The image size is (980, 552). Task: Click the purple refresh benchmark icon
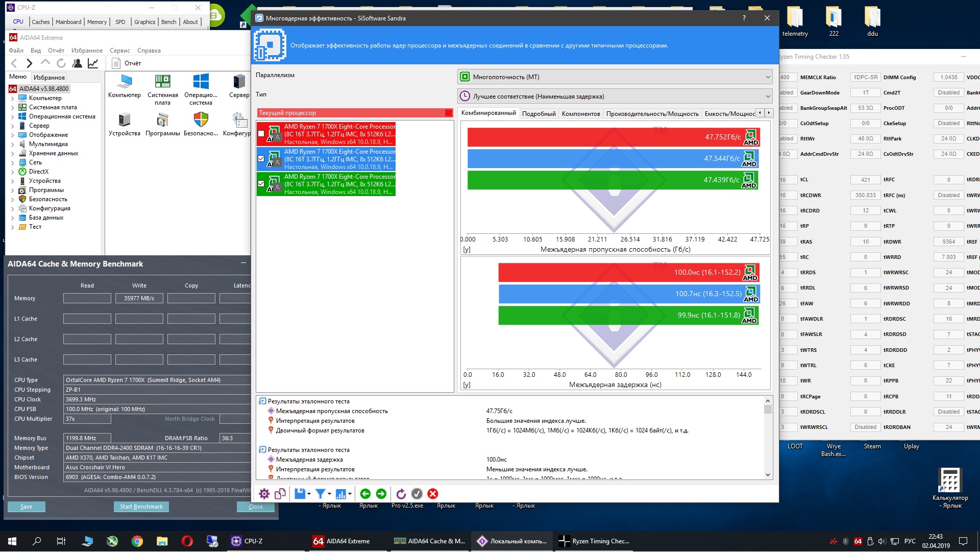pyautogui.click(x=401, y=494)
